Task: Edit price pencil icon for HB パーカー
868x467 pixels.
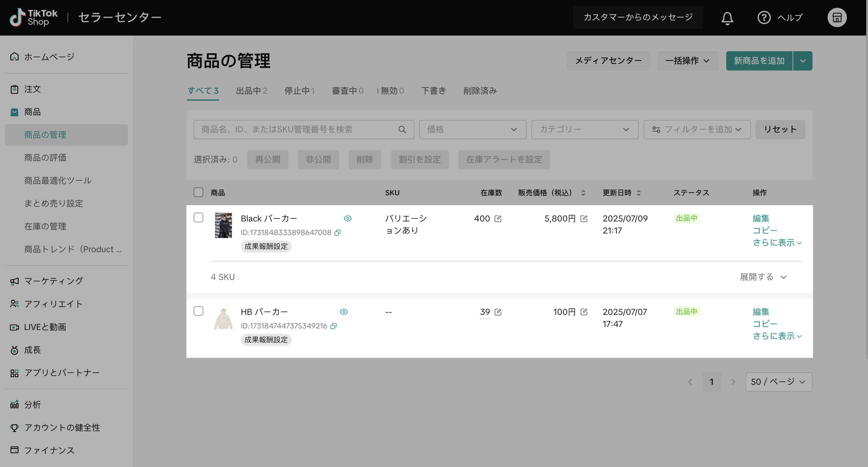Action: [x=584, y=312]
